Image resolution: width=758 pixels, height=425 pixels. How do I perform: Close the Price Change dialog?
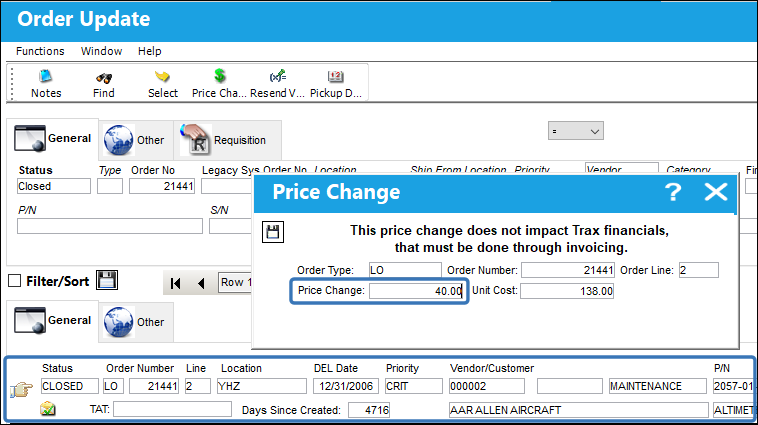[x=715, y=192]
